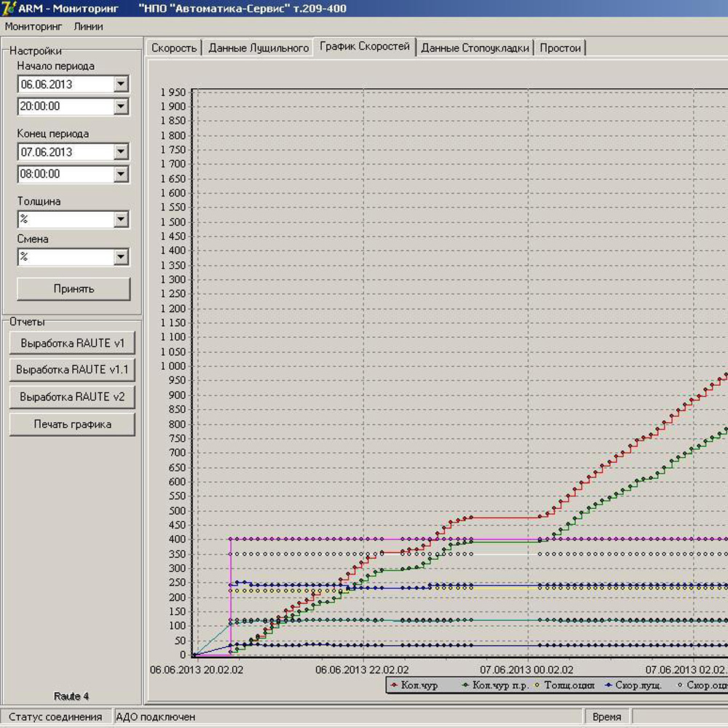
Task: Switch to the Данные Лущильного tab
Action: [x=258, y=48]
